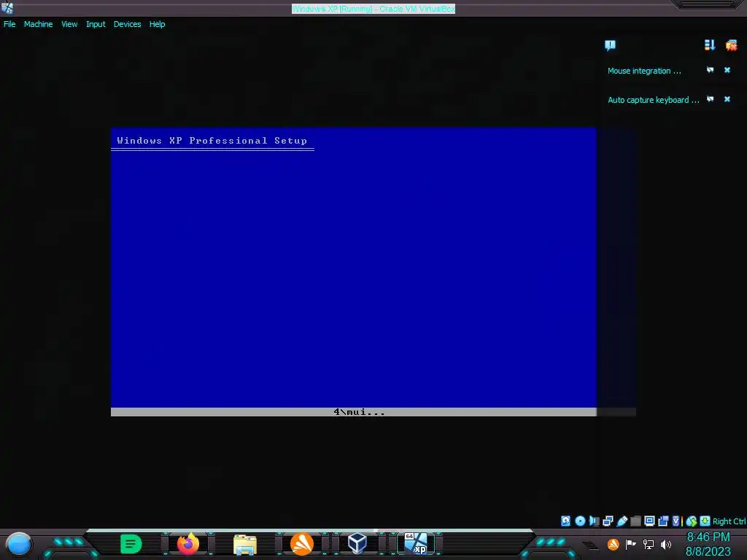Click the mouse integration status icon
Screen dimensions: 747x560
pyautogui.click(x=692, y=521)
